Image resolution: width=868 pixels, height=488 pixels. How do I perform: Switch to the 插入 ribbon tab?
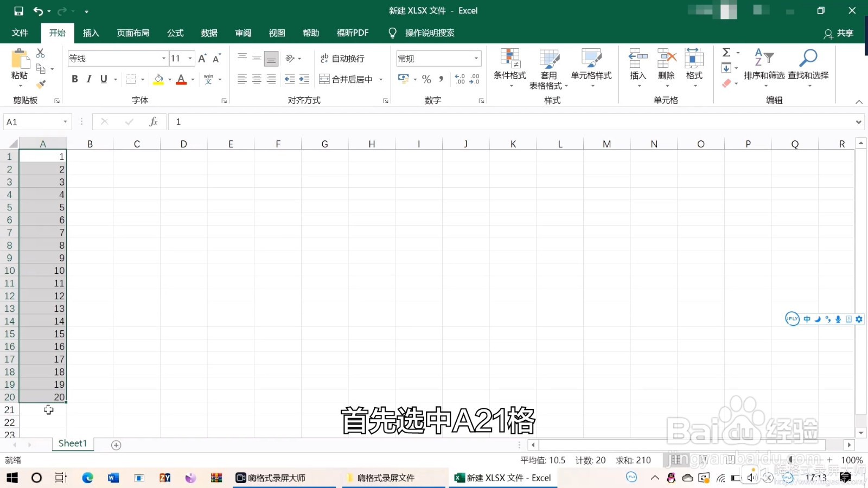(x=90, y=33)
